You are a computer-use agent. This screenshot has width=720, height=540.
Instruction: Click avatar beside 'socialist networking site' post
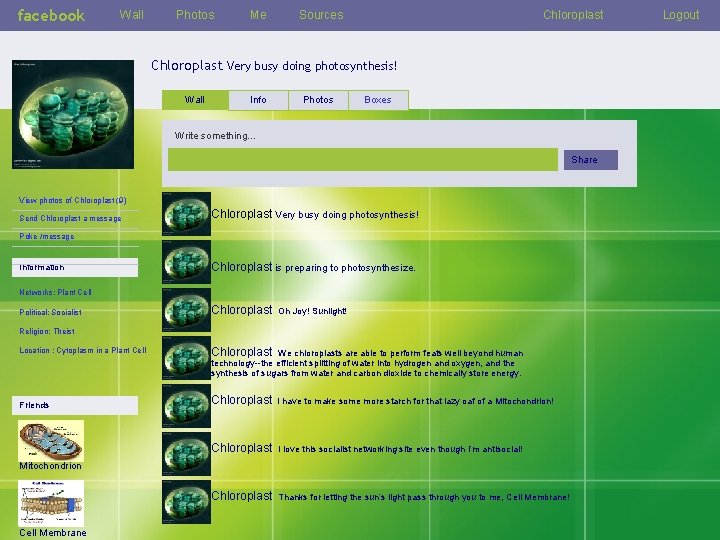point(186,454)
